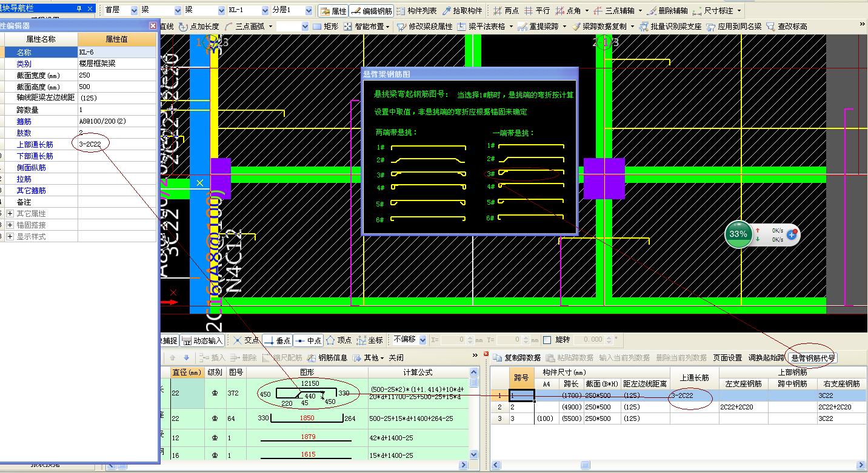The width and height of the screenshot is (868, 473).
Task: Select the 点加长度 point plus length tool
Action: tap(199, 27)
